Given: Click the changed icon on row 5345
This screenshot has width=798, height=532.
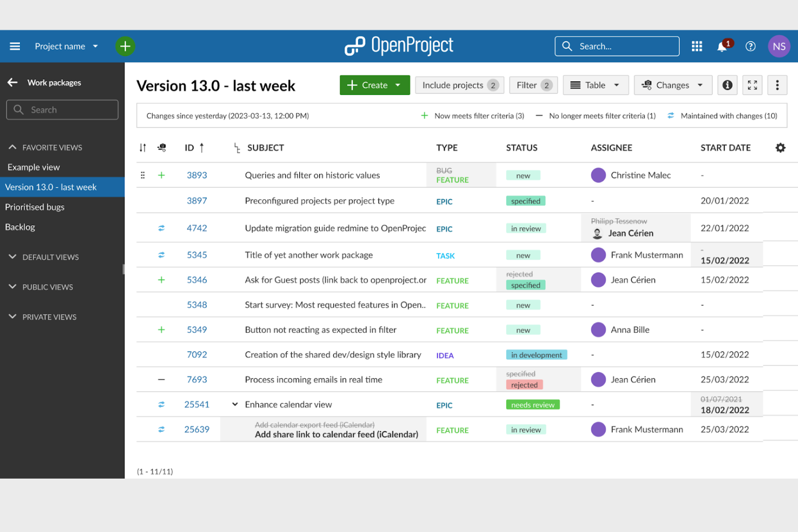Looking at the screenshot, I should 161,255.
